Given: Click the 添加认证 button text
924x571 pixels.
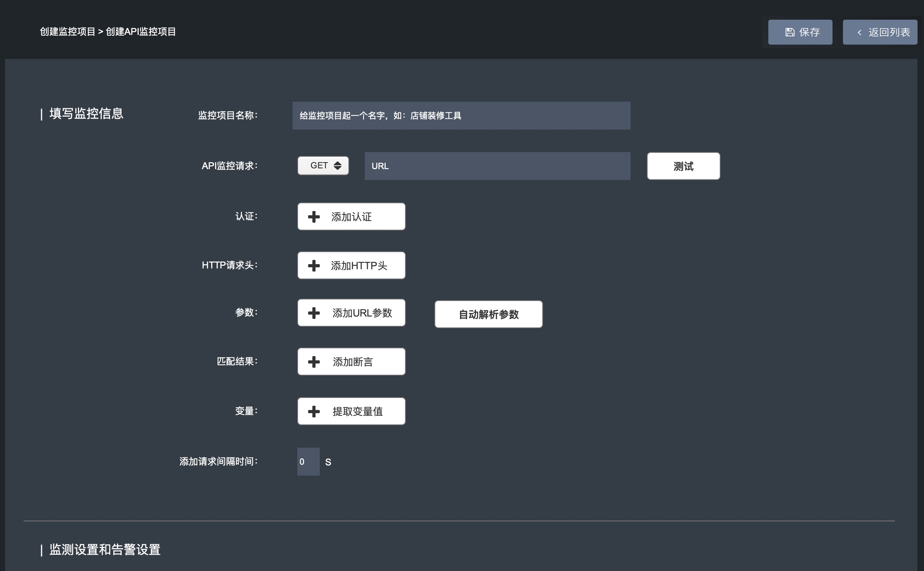Looking at the screenshot, I should click(x=351, y=217).
